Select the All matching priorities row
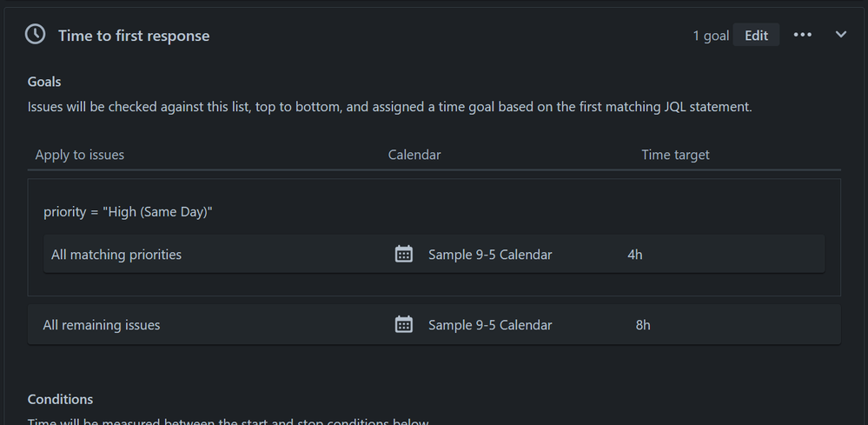This screenshot has height=425, width=868. pyautogui.click(x=434, y=254)
